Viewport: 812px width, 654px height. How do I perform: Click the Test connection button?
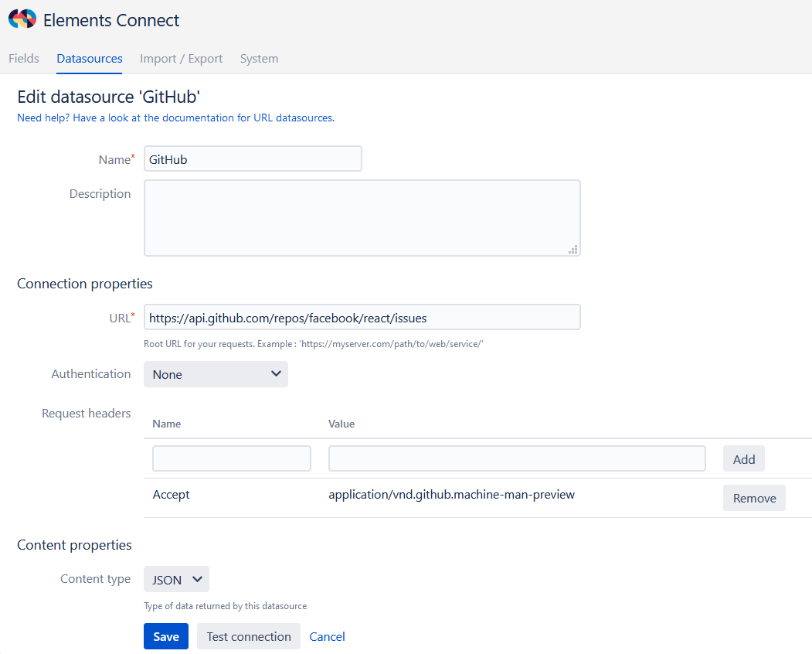point(248,637)
